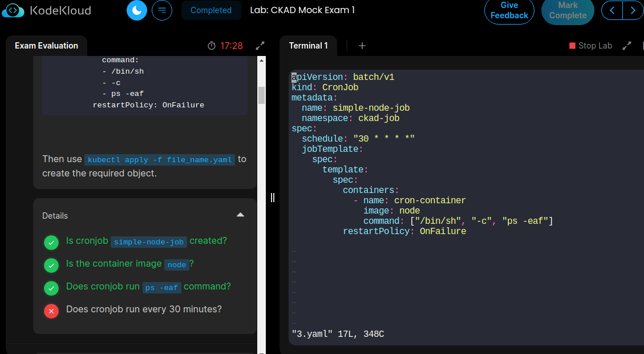Viewport: 644px width, 354px height.
Task: Click 'Does cronjob run every 30 minutes?' text
Action: pyautogui.click(x=144, y=309)
